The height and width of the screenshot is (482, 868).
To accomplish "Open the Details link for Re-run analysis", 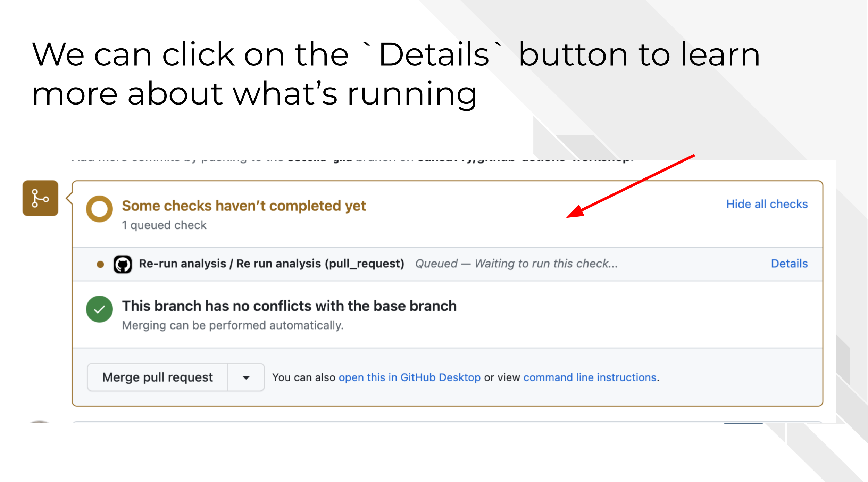I will click(789, 264).
